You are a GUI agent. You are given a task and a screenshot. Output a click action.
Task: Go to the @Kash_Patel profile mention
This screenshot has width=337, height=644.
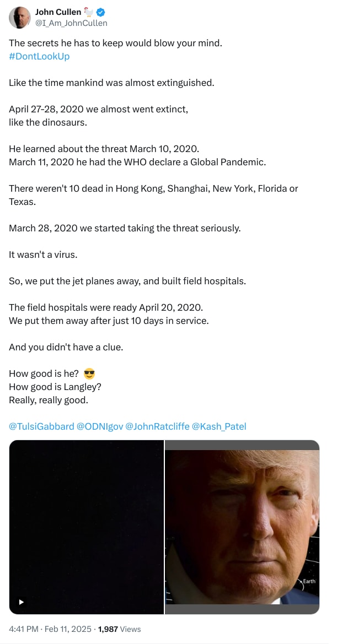(219, 426)
